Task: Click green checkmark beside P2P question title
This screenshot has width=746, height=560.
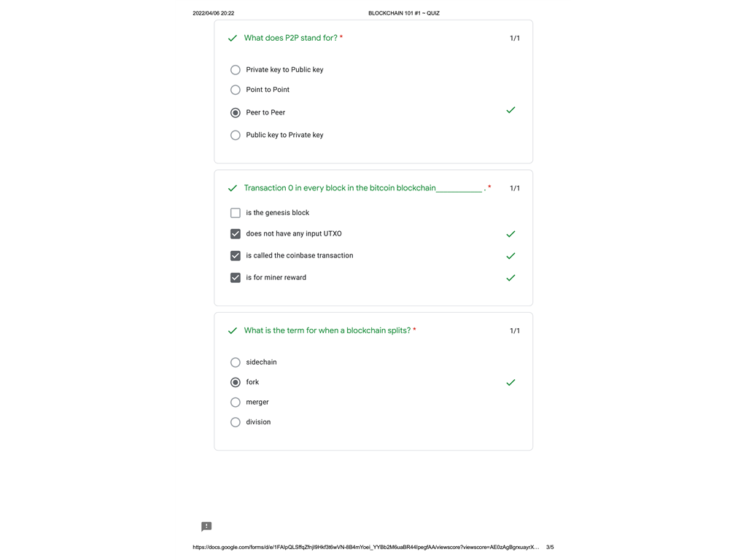Action: [232, 38]
